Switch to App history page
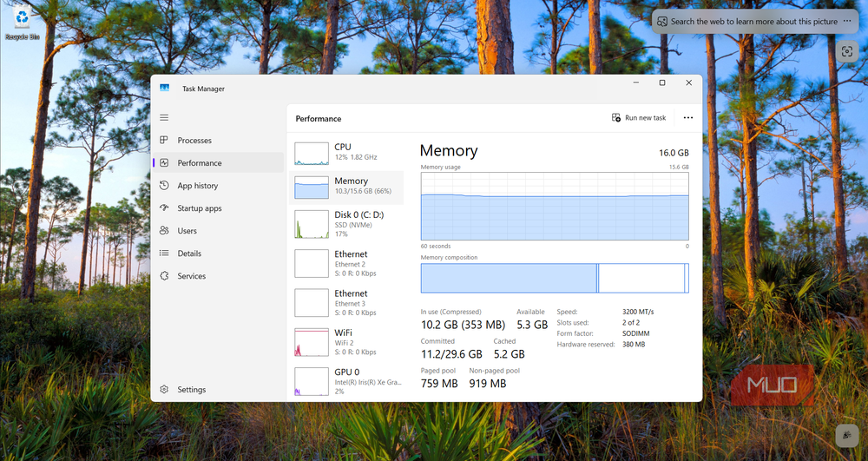The image size is (868, 461). pyautogui.click(x=218, y=186)
